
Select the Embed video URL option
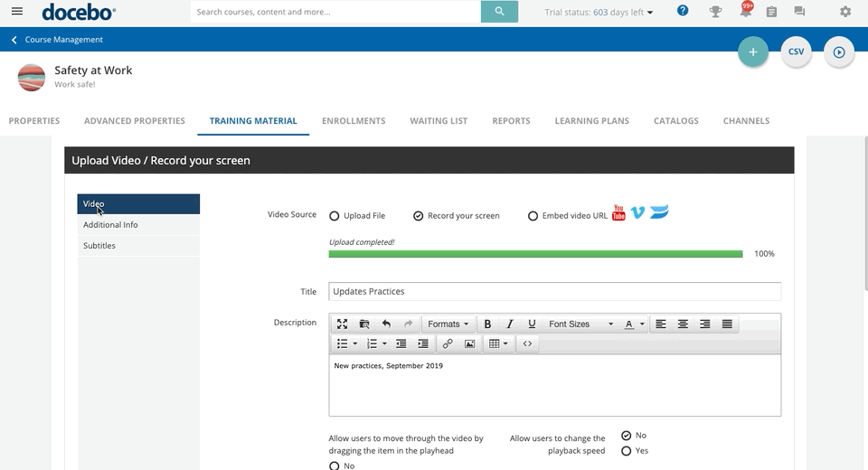pyautogui.click(x=533, y=216)
